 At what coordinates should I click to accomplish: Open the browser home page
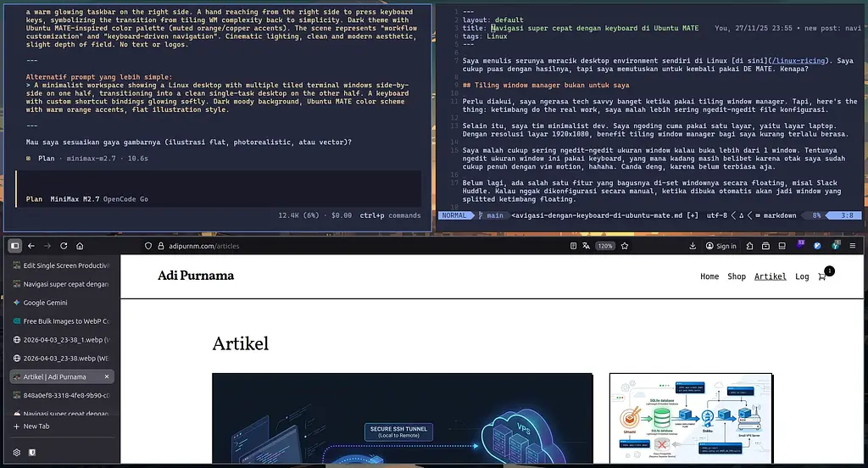coord(80,246)
